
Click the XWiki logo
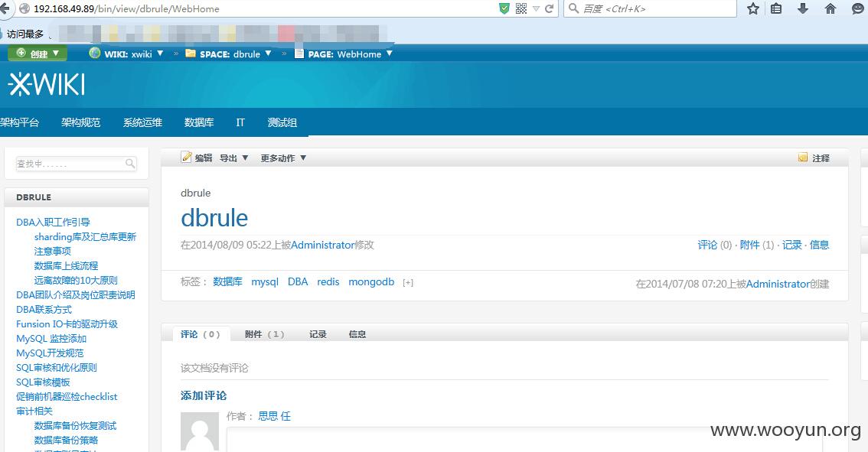pyautogui.click(x=47, y=85)
